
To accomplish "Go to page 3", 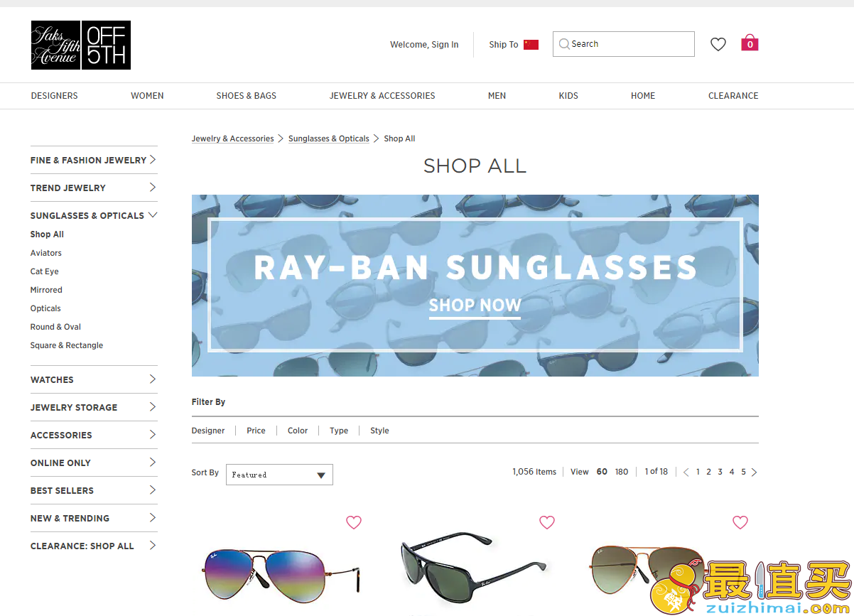I will click(x=720, y=472).
